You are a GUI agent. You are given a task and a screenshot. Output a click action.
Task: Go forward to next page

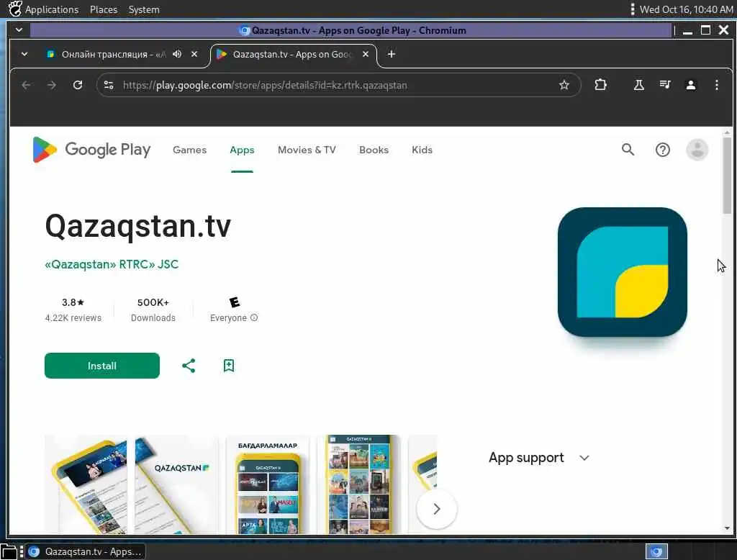52,85
